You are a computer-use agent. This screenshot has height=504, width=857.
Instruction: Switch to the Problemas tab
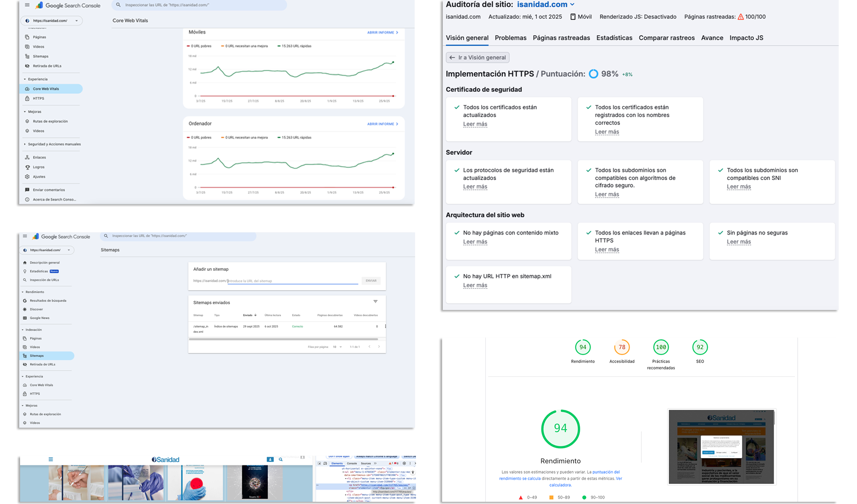pyautogui.click(x=510, y=38)
